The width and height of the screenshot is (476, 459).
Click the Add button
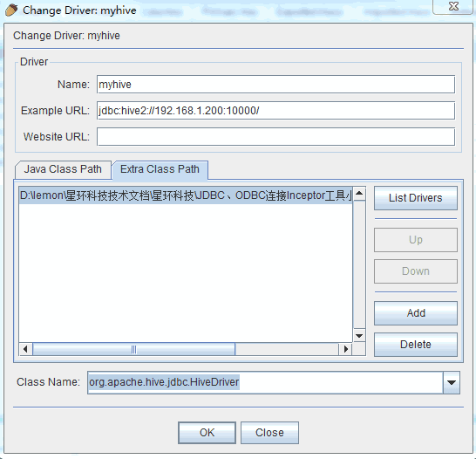[416, 313]
